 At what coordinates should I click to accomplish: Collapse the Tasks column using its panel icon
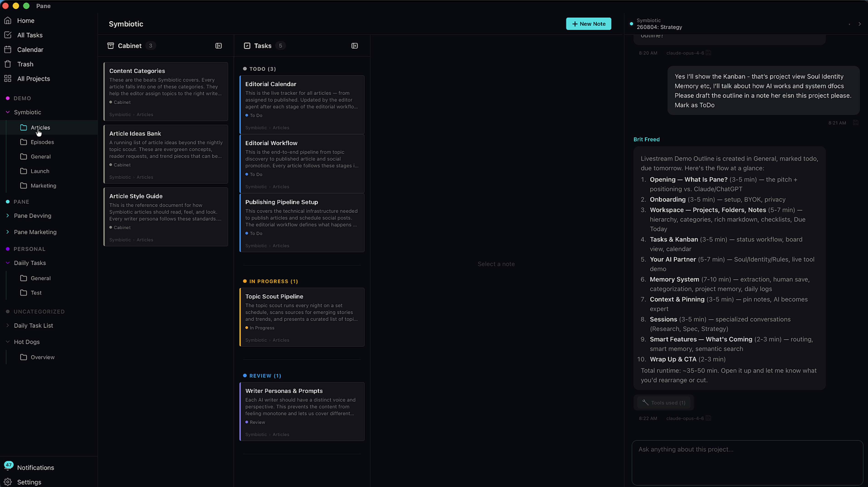click(354, 46)
